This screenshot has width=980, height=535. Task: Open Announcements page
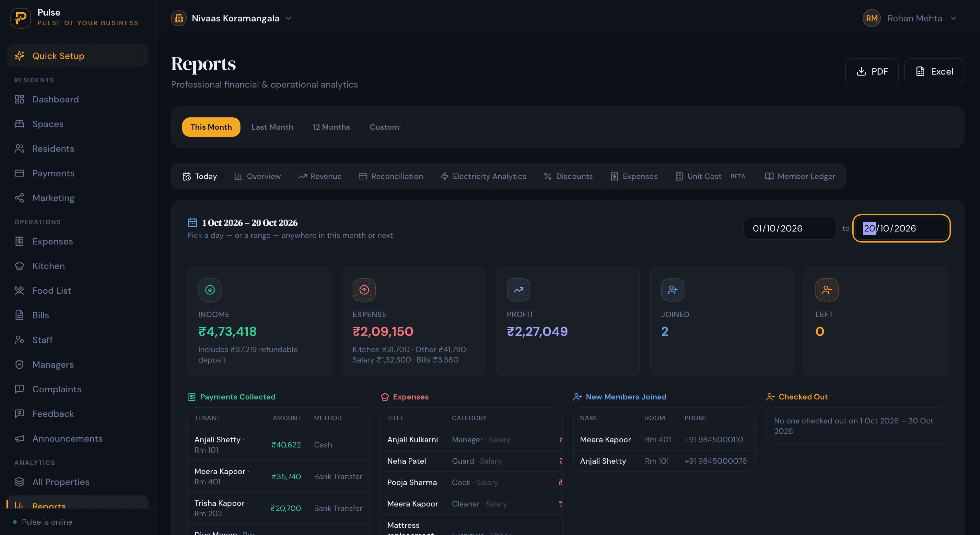(77, 438)
